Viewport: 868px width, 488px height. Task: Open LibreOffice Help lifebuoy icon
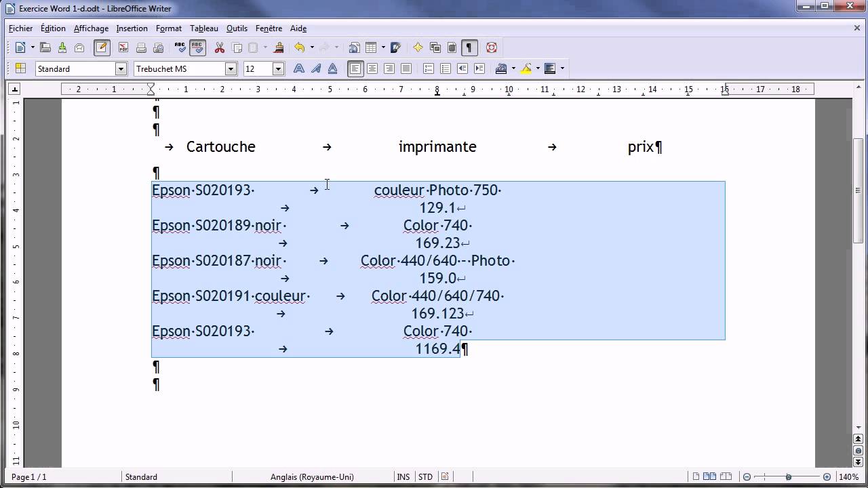coord(492,47)
